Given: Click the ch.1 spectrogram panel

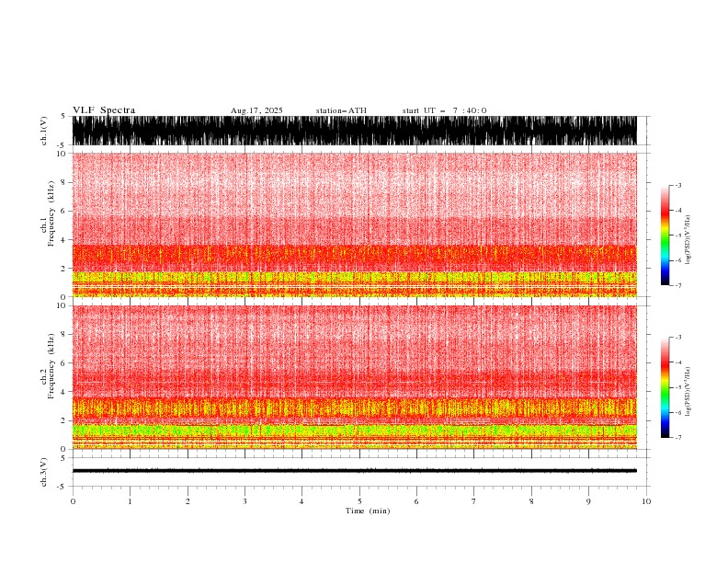Looking at the screenshot, I should tap(355, 224).
